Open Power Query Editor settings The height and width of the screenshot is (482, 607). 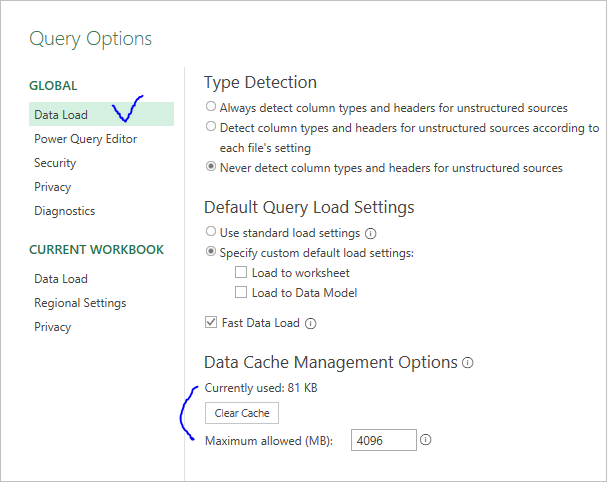[x=85, y=139]
